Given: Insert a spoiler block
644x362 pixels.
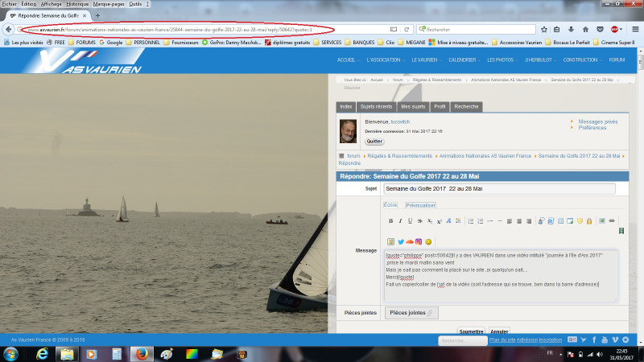Looking at the screenshot, I should [570, 220].
